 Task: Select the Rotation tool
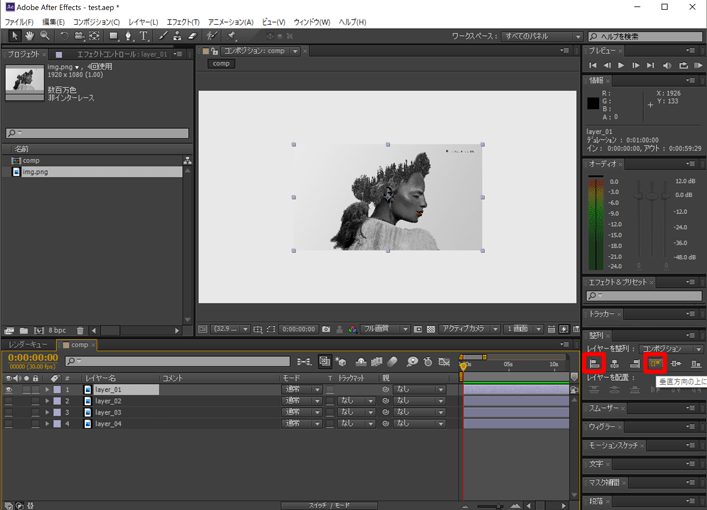pos(64,36)
